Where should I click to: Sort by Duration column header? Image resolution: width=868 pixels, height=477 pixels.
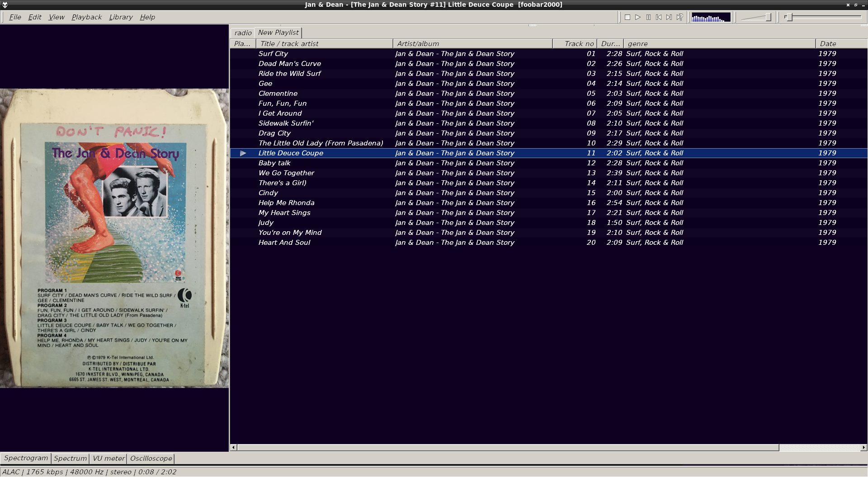coord(610,44)
